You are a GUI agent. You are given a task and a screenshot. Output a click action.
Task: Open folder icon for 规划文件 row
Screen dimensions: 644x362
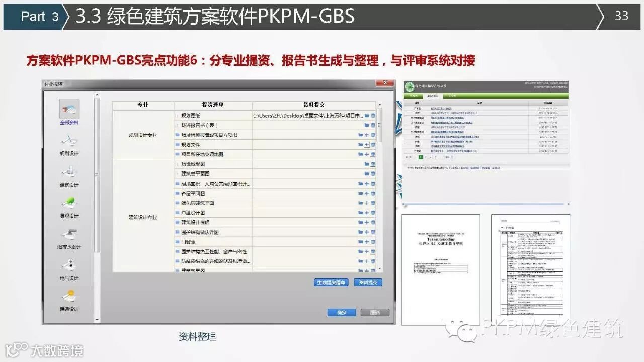point(360,145)
